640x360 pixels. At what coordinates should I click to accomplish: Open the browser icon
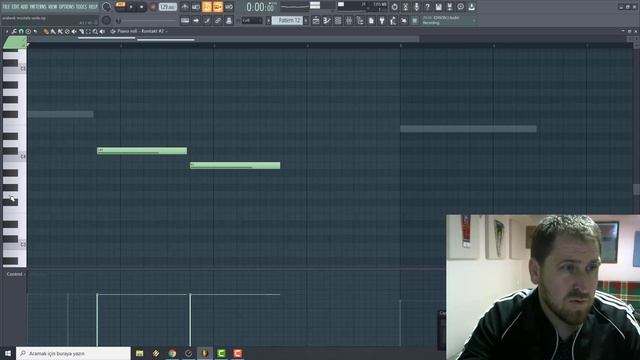pyautogui.click(x=360, y=20)
